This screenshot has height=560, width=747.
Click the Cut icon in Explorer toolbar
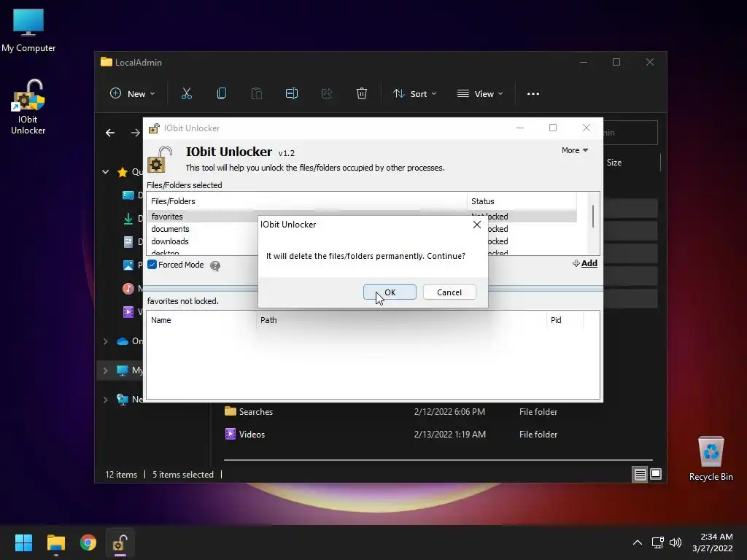pyautogui.click(x=187, y=94)
